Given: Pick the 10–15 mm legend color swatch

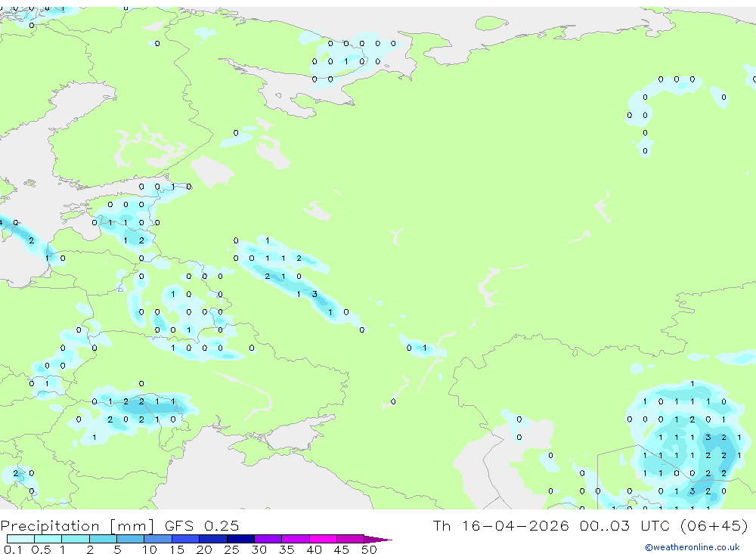Looking at the screenshot, I should click(158, 539).
